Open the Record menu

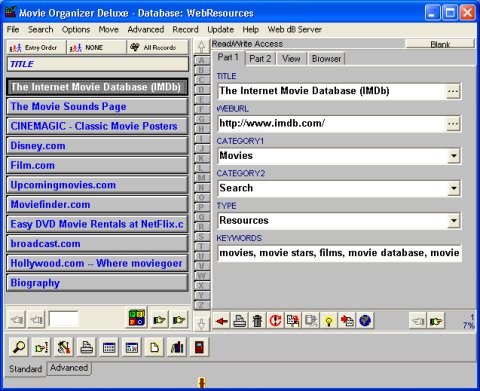tap(185, 29)
